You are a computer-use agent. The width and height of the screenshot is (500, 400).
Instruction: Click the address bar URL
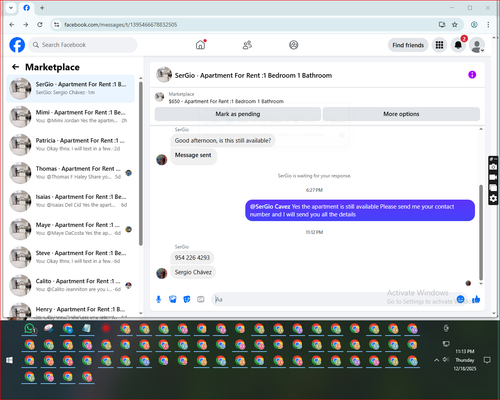[120, 25]
